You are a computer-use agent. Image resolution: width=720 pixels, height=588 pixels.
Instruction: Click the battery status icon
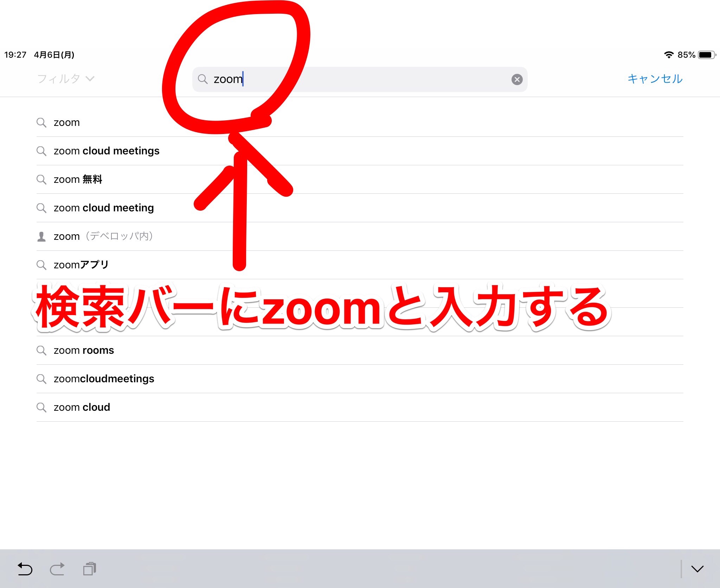707,55
